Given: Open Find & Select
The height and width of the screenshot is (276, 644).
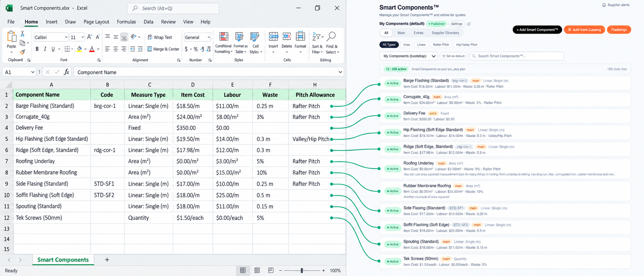Looking at the screenshot, I should pos(332,43).
